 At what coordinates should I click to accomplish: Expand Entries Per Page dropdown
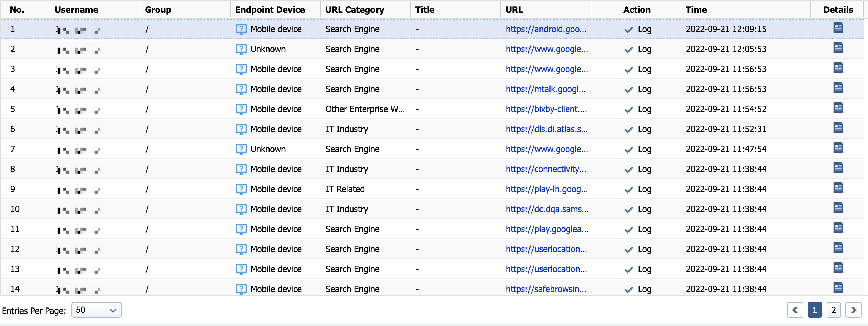click(x=96, y=310)
